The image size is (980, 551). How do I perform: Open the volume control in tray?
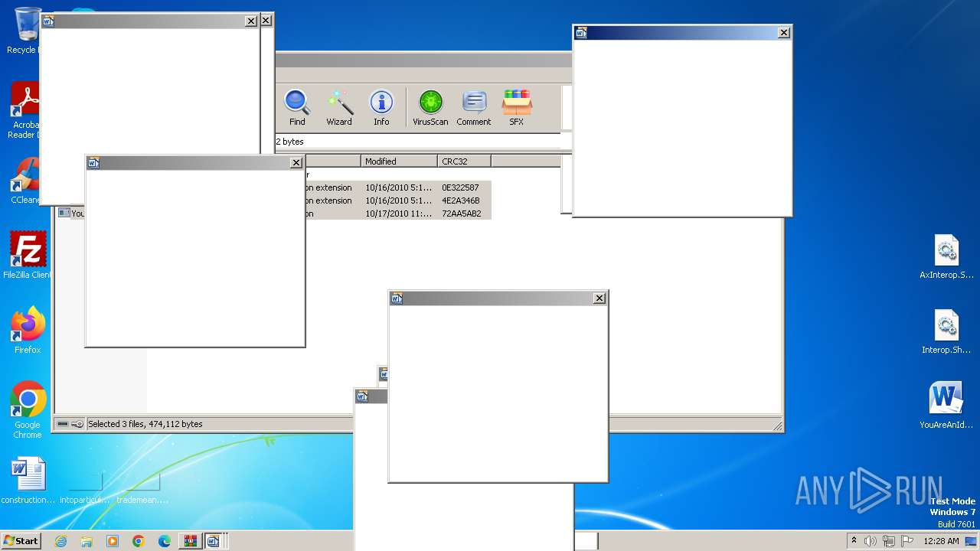tap(871, 541)
